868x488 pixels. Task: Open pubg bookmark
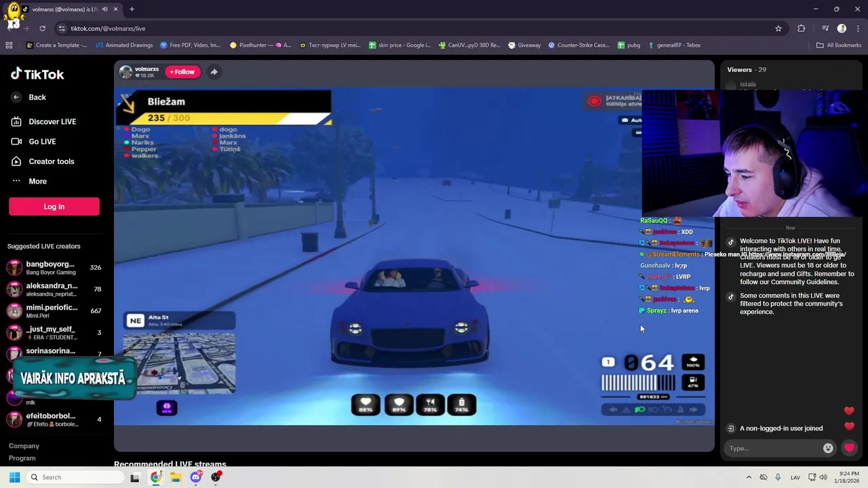point(629,45)
